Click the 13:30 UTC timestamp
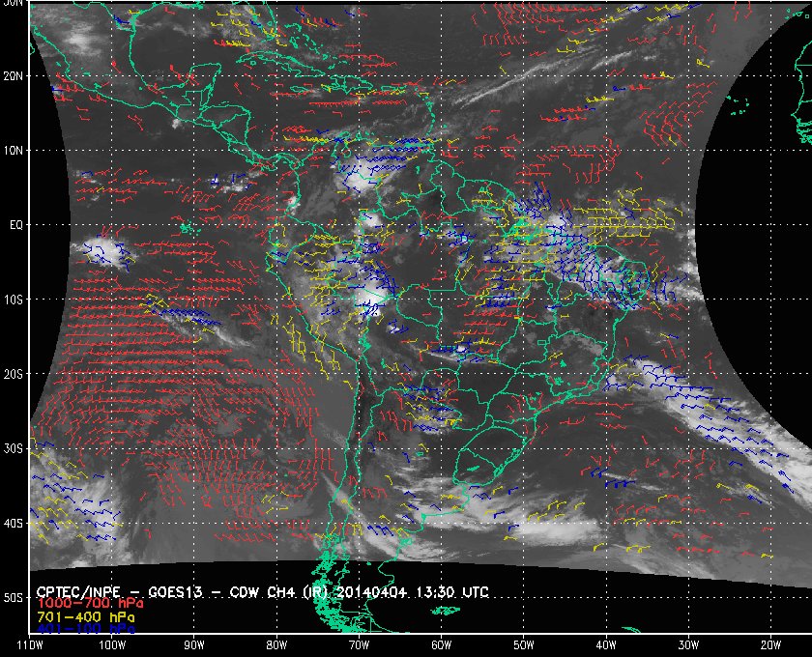 pyautogui.click(x=452, y=592)
